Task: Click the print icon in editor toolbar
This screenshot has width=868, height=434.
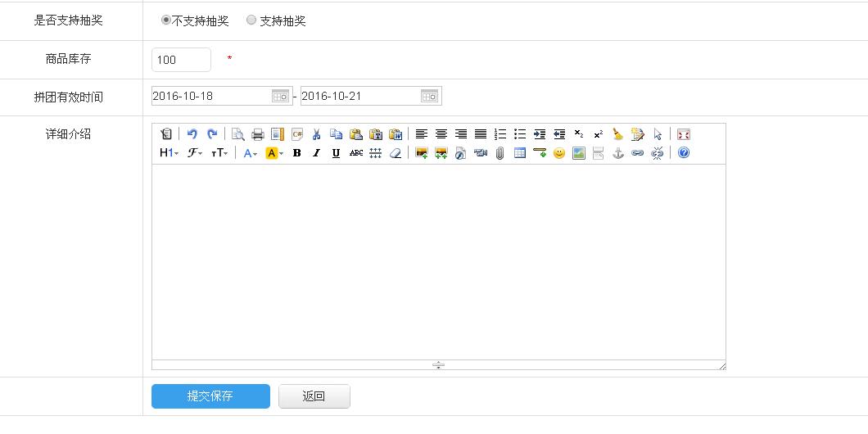Action: tap(257, 134)
